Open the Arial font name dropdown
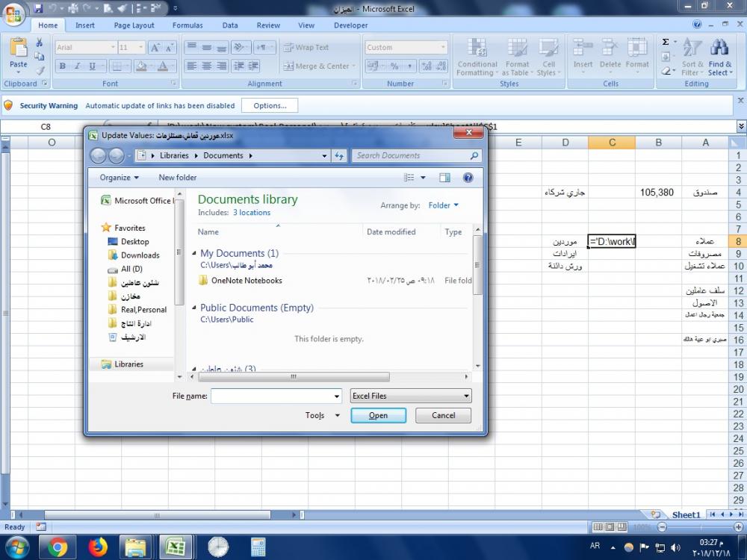This screenshot has height=560, width=747. coord(114,47)
